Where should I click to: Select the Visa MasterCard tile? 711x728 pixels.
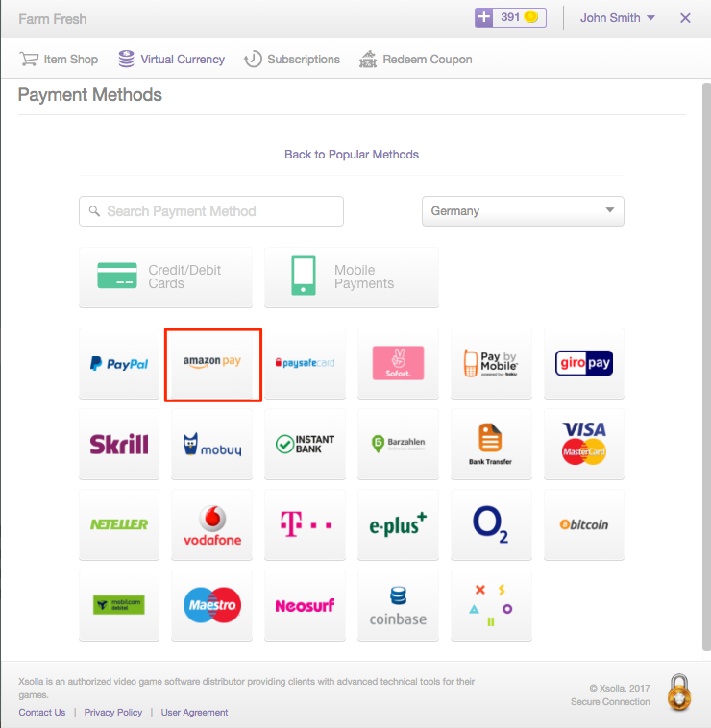584,444
